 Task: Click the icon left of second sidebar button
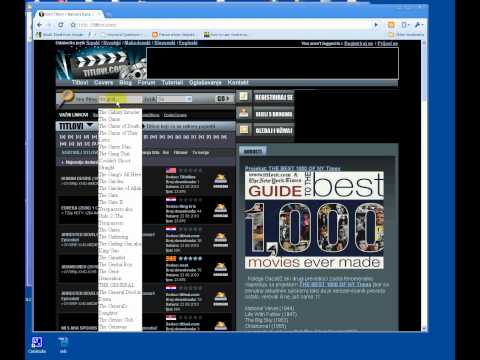244,114
